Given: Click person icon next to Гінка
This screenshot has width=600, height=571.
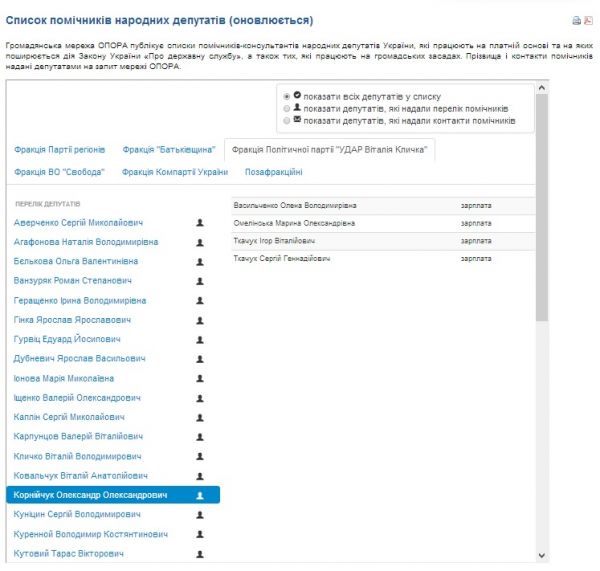Looking at the screenshot, I should tap(200, 320).
